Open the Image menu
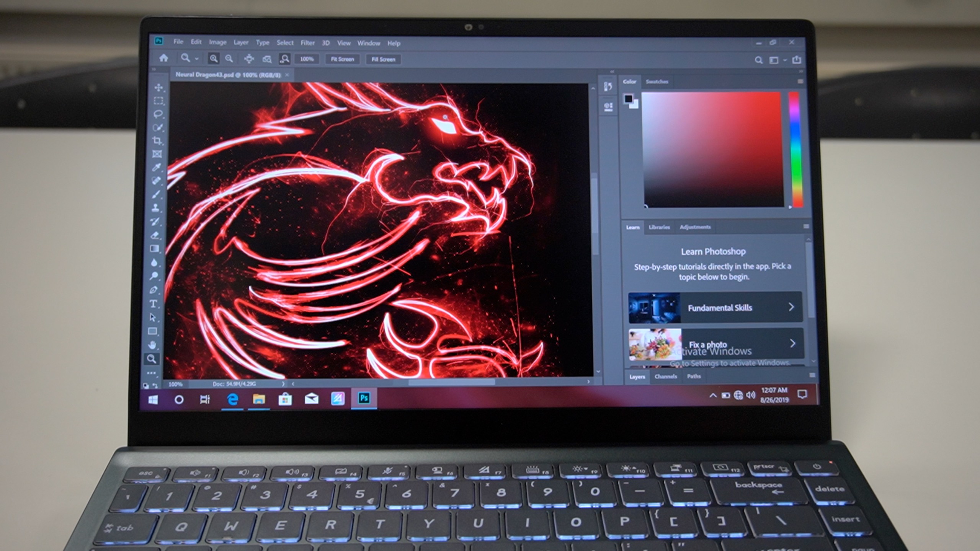 click(217, 42)
